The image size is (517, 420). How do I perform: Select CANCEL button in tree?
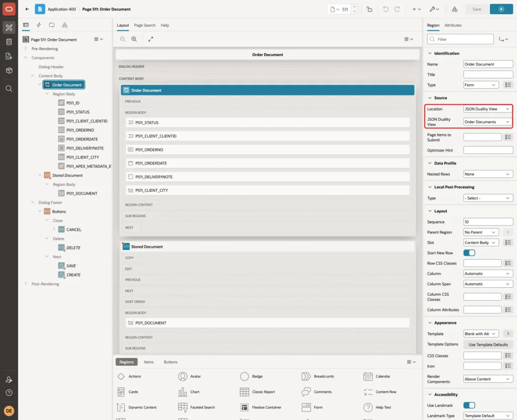point(74,230)
